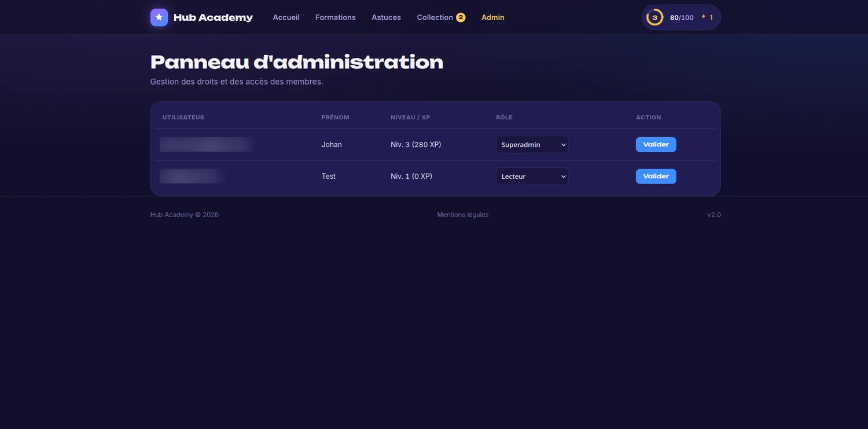Click Valider for the Test user row
Screen dimensions: 868x429
pyautogui.click(x=656, y=177)
